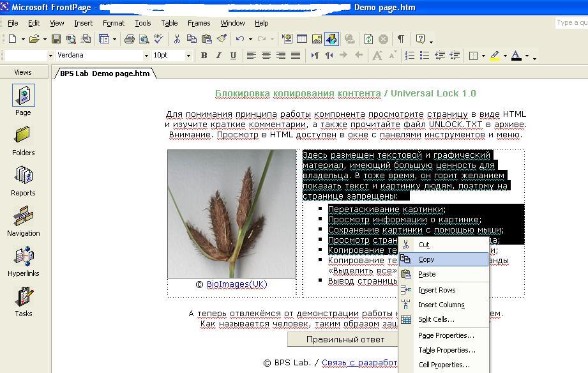Click the numbered list icon
The image size is (588, 373).
(x=410, y=56)
